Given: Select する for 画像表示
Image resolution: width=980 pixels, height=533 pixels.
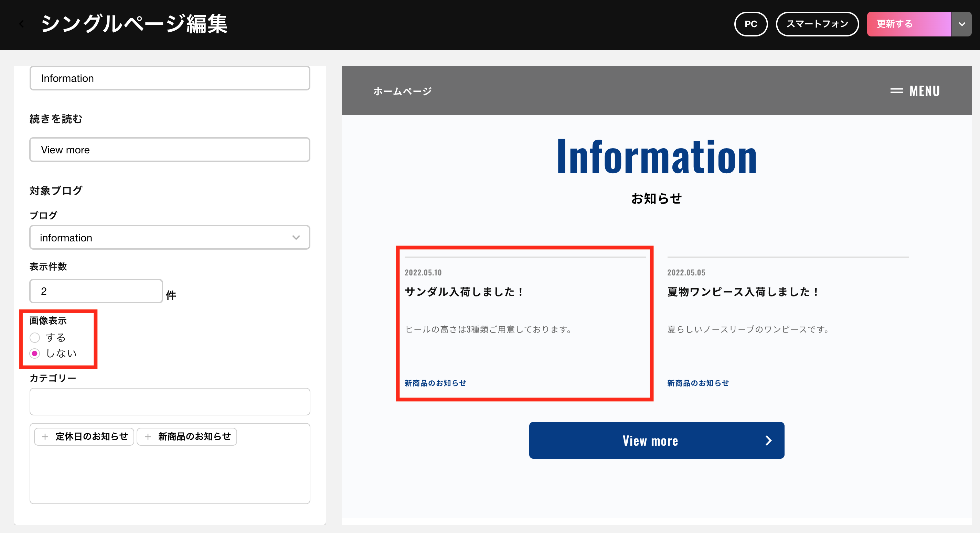Looking at the screenshot, I should 35,338.
